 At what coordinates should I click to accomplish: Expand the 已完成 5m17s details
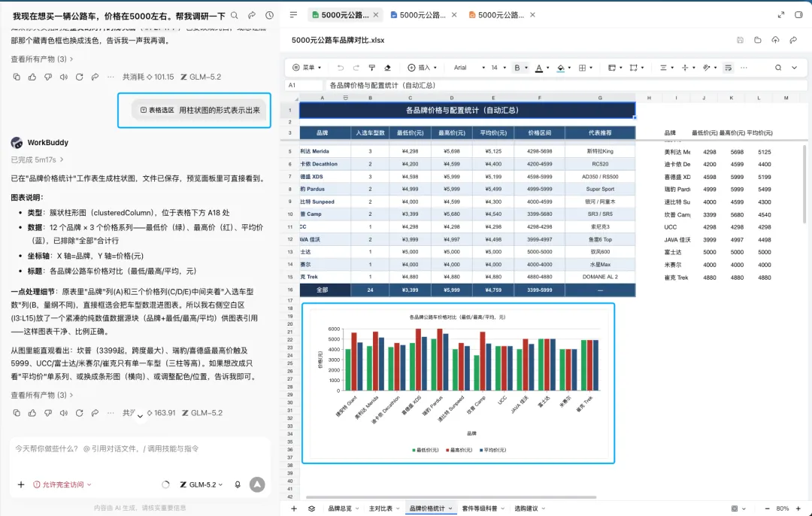click(38, 159)
